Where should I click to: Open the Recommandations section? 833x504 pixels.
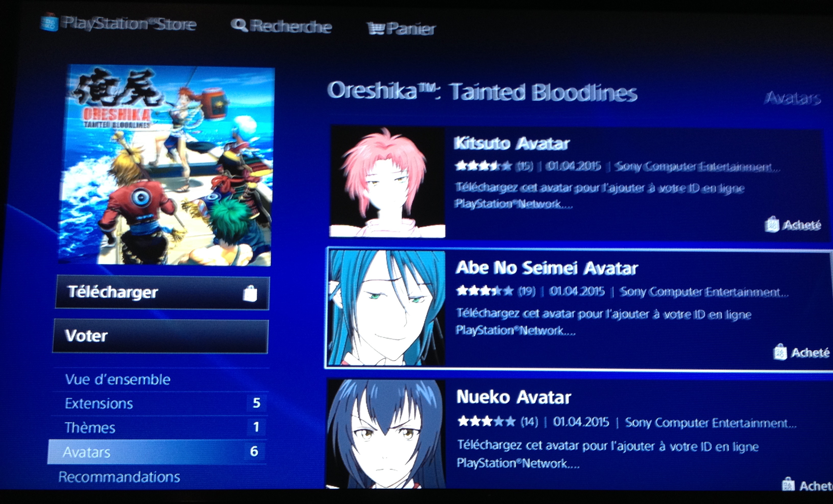point(119,477)
